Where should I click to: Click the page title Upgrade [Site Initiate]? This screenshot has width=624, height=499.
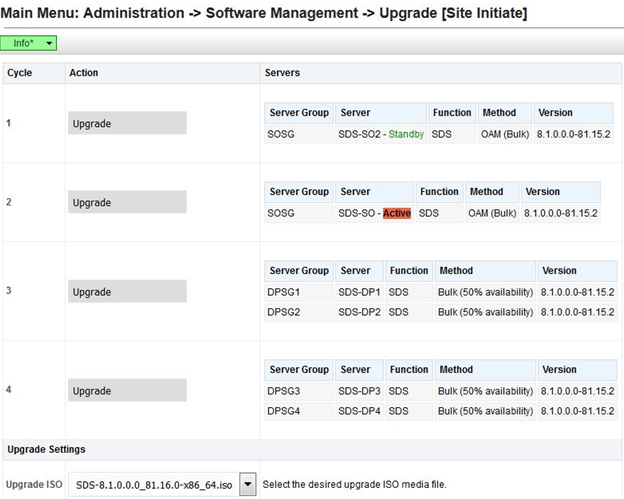[453, 13]
